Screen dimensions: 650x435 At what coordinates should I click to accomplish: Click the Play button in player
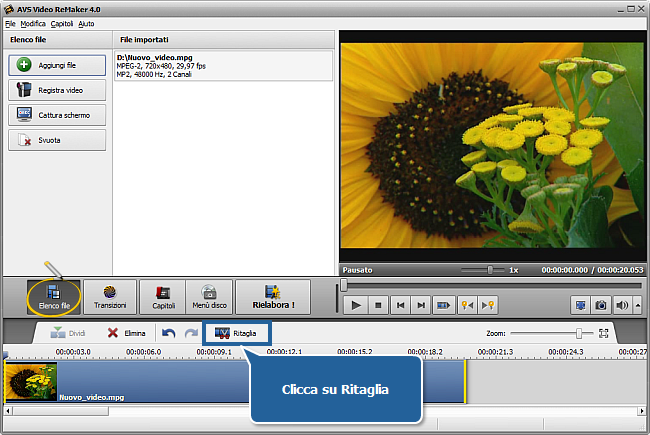[x=356, y=305]
